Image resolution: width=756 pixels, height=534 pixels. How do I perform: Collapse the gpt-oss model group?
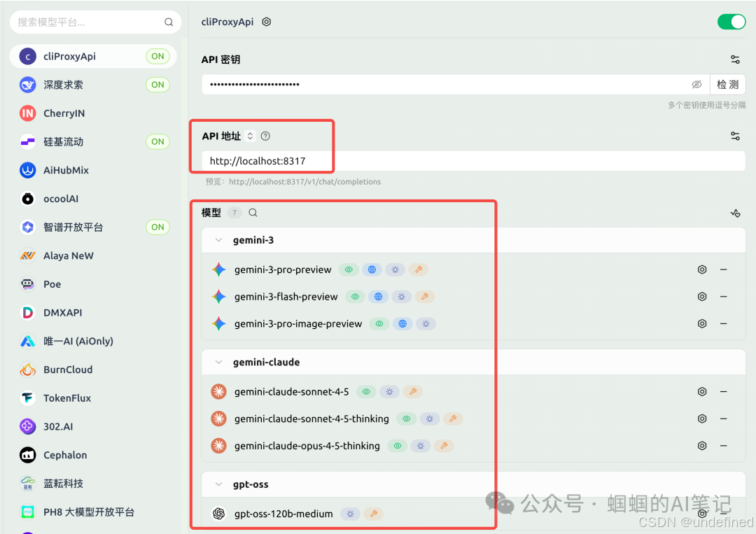(218, 484)
